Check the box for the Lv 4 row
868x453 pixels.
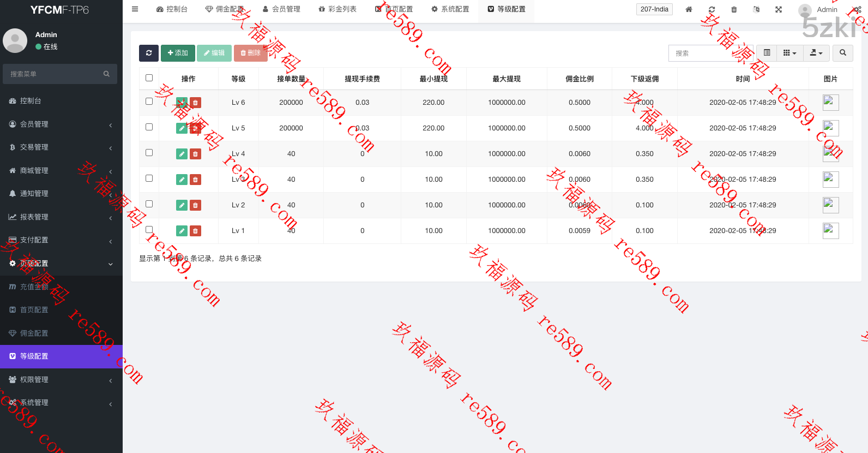(149, 153)
